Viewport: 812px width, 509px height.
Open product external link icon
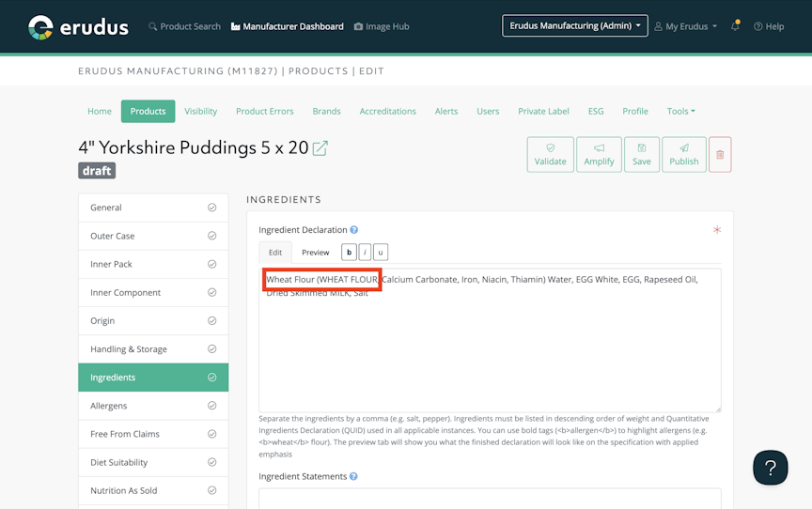pyautogui.click(x=320, y=148)
